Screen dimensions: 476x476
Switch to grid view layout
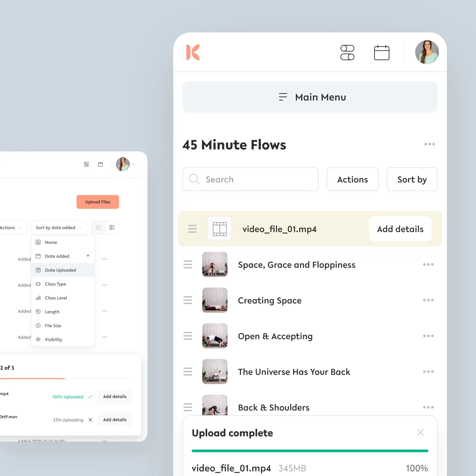tap(98, 227)
